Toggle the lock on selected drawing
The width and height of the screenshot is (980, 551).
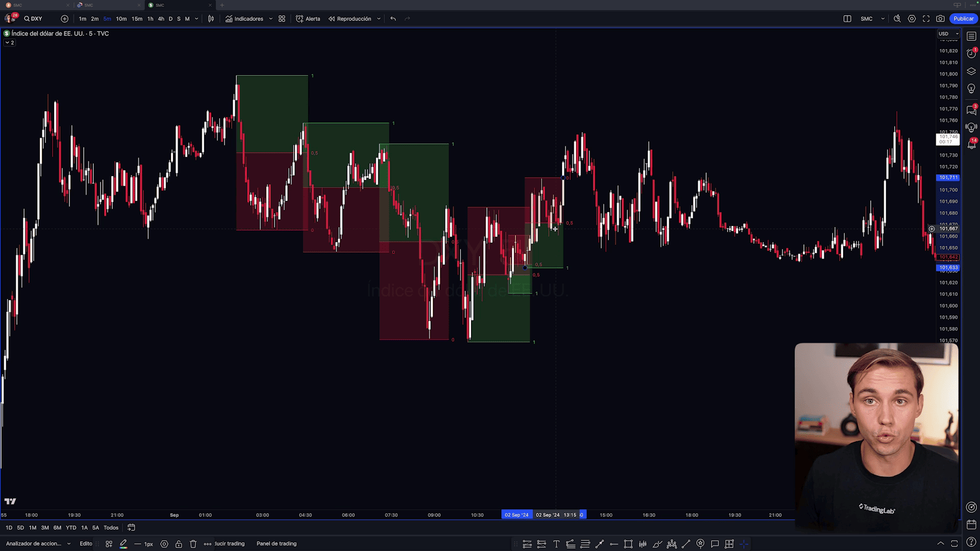point(179,544)
